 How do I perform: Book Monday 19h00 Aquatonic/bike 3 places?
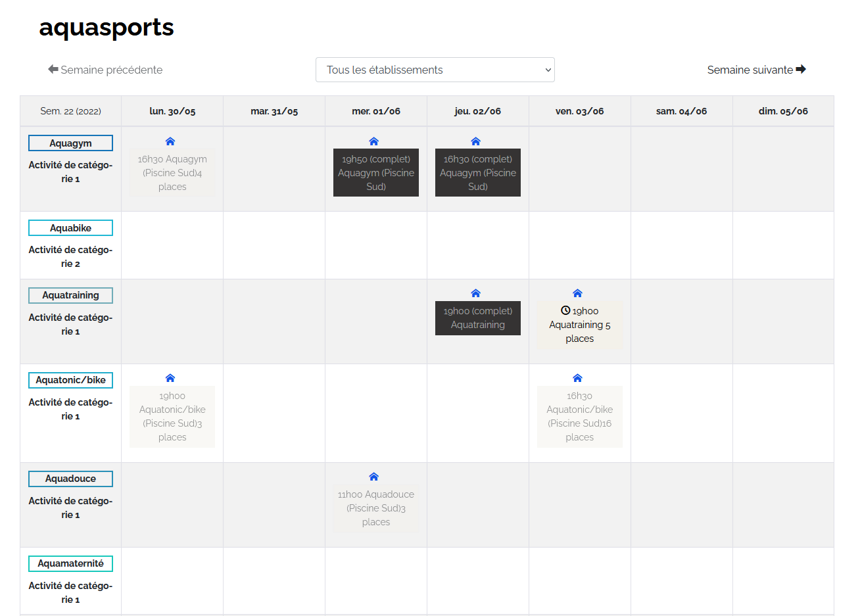pyautogui.click(x=172, y=417)
